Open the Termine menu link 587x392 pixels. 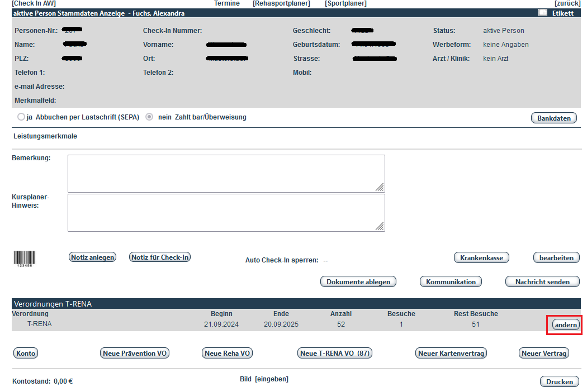point(226,3)
